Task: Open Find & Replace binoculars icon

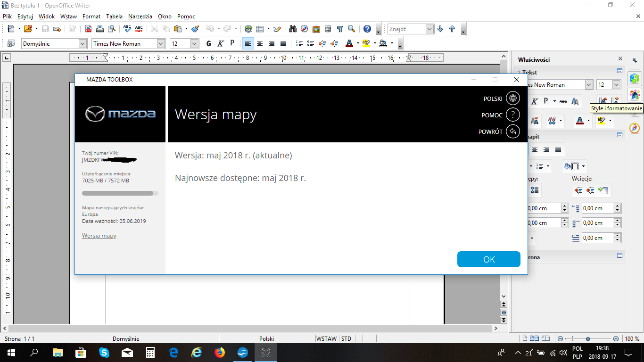Action: coord(293,29)
